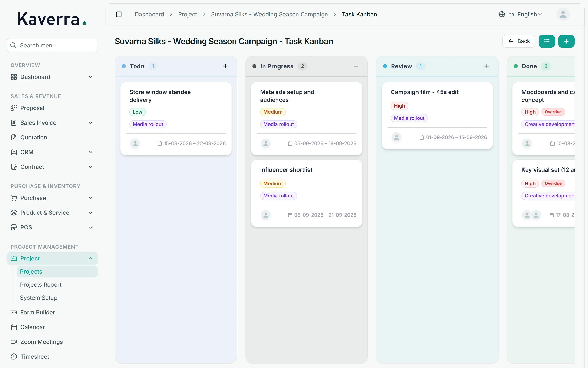Collapse the Project menu

coord(91,258)
